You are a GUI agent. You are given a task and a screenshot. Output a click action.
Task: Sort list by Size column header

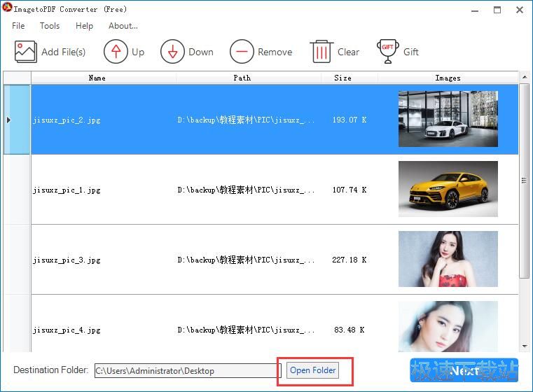point(342,78)
